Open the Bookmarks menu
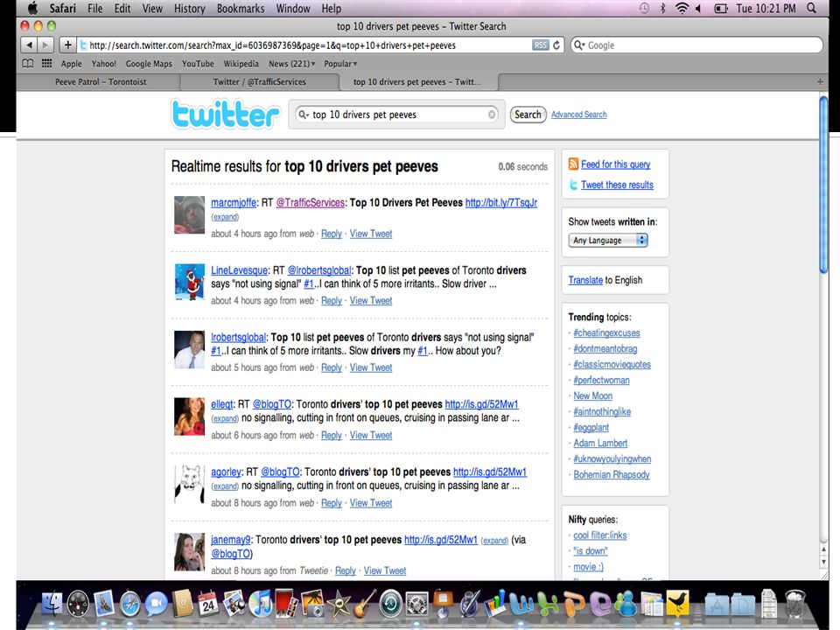Image resolution: width=840 pixels, height=630 pixels. [241, 8]
